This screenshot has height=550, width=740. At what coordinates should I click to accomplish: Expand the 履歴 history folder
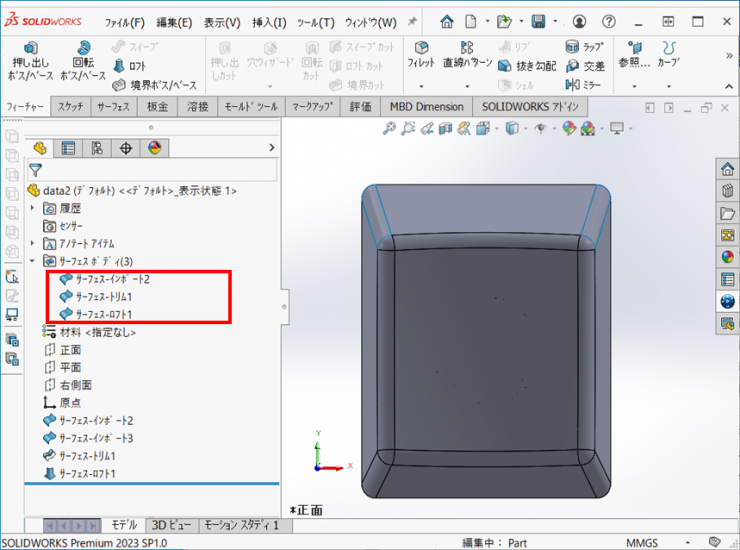(x=33, y=208)
